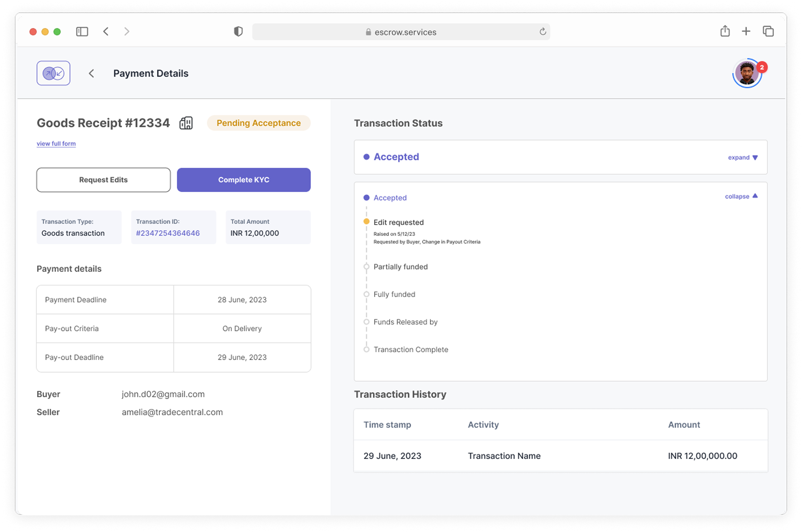Open the view full form link
The image size is (802, 532).
pos(56,144)
